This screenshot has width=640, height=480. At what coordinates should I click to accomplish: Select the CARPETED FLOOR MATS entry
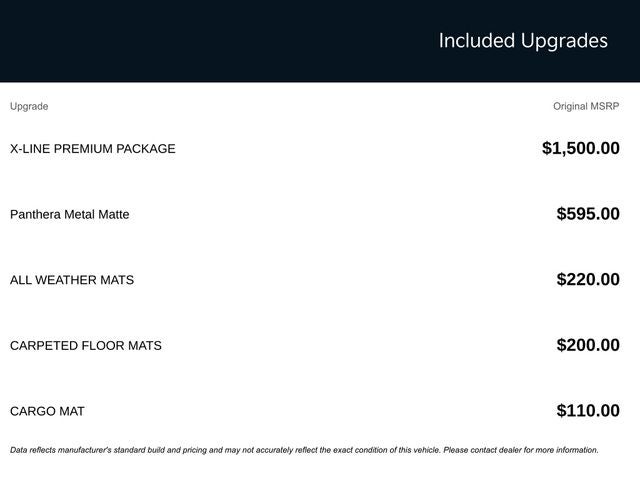(85, 346)
